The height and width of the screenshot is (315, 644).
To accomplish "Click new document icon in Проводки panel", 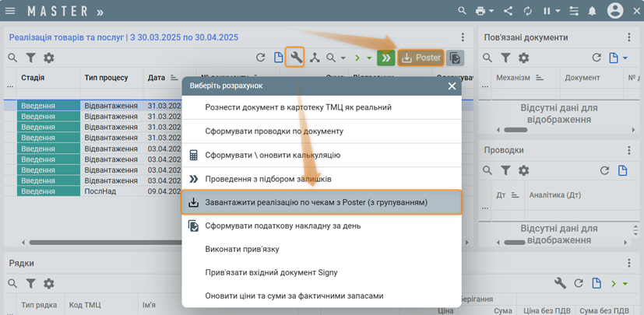I will (x=623, y=170).
